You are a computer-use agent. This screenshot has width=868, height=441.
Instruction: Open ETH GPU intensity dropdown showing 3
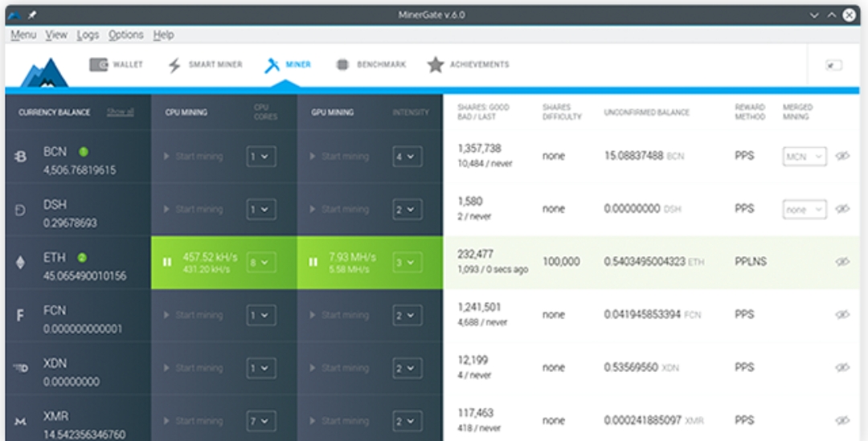coord(407,263)
